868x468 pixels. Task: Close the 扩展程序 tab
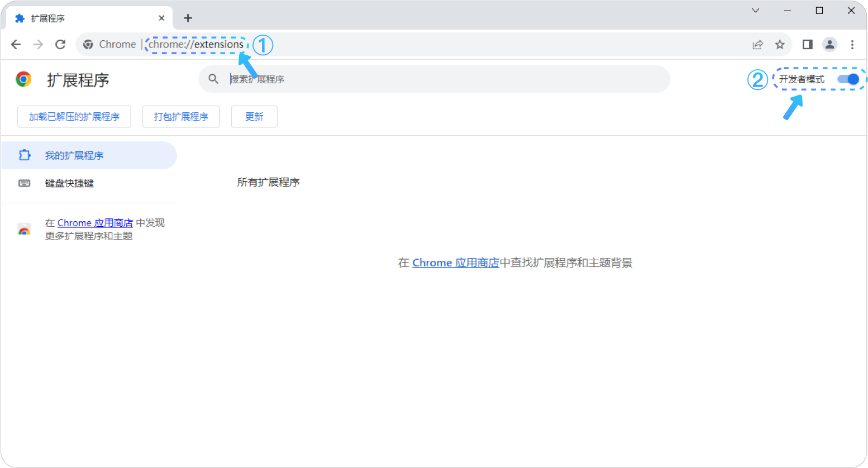pos(161,18)
